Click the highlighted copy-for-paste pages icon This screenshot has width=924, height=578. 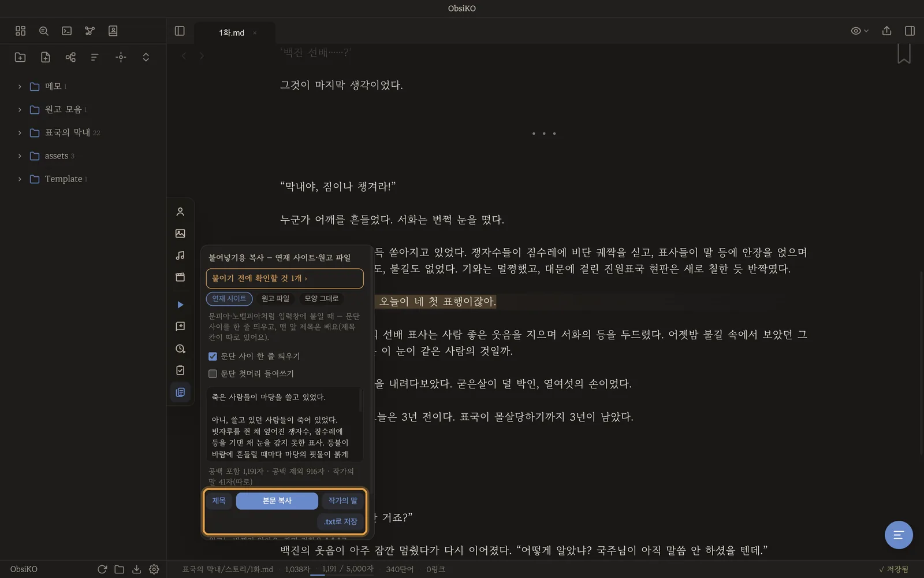[180, 392]
